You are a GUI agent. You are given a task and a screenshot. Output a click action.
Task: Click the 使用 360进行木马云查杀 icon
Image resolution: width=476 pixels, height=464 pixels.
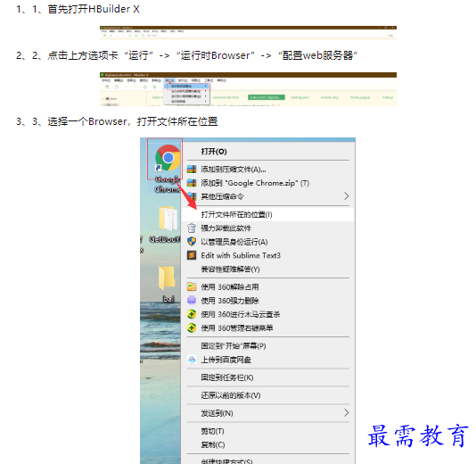click(x=192, y=314)
